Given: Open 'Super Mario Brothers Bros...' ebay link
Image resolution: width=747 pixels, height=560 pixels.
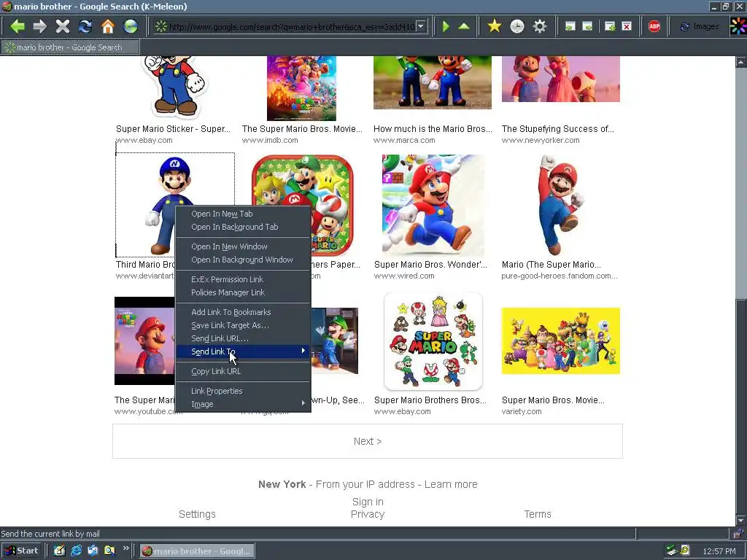Looking at the screenshot, I should coord(430,400).
